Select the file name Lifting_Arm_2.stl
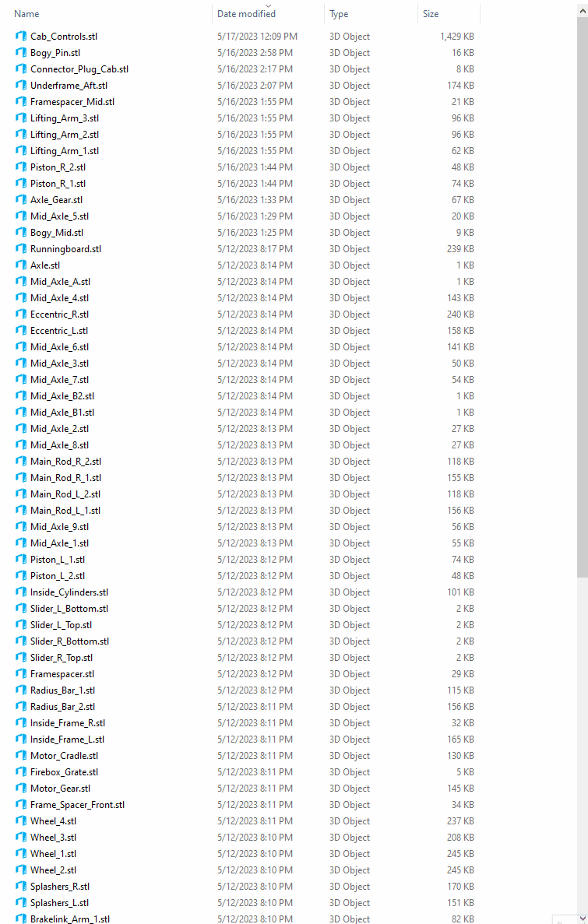The width and height of the screenshot is (588, 924). (65, 135)
